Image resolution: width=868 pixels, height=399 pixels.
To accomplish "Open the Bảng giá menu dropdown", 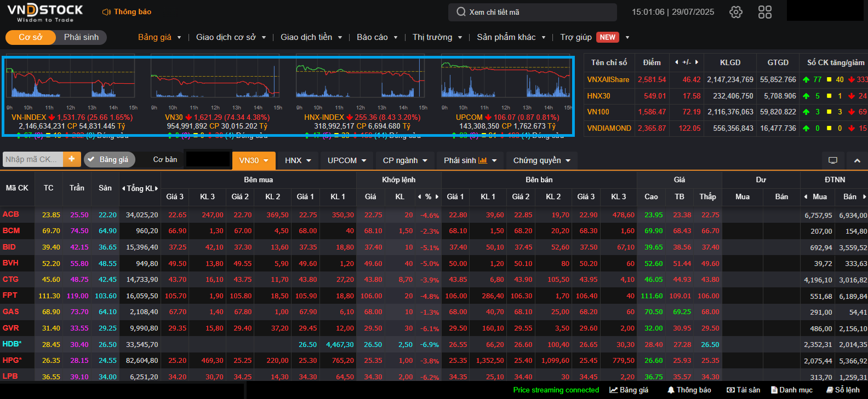I will 159,37.
